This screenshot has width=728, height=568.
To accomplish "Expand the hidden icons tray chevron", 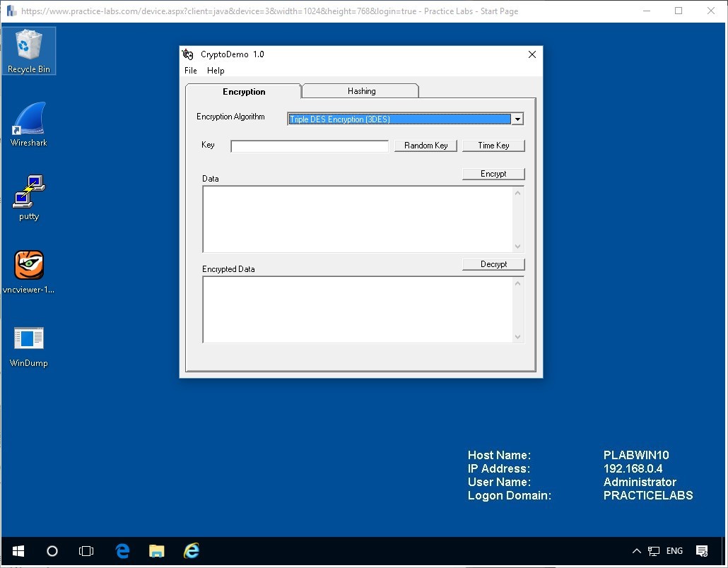I will tap(636, 550).
